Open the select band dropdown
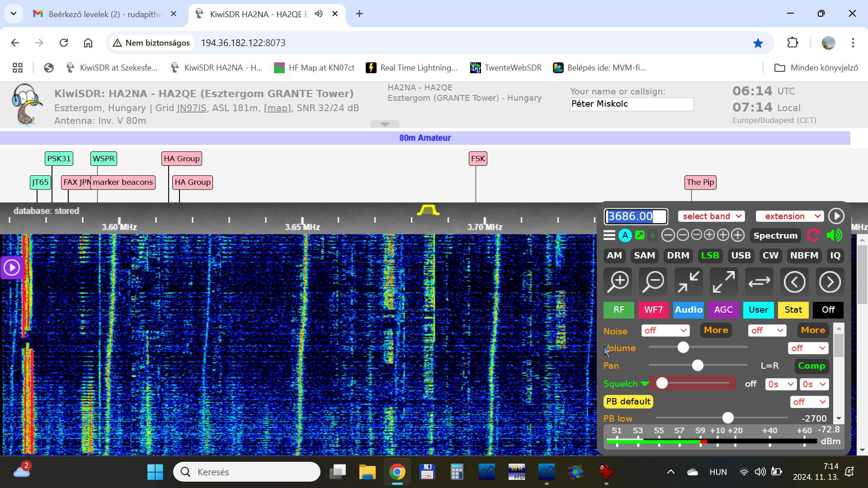 point(711,216)
